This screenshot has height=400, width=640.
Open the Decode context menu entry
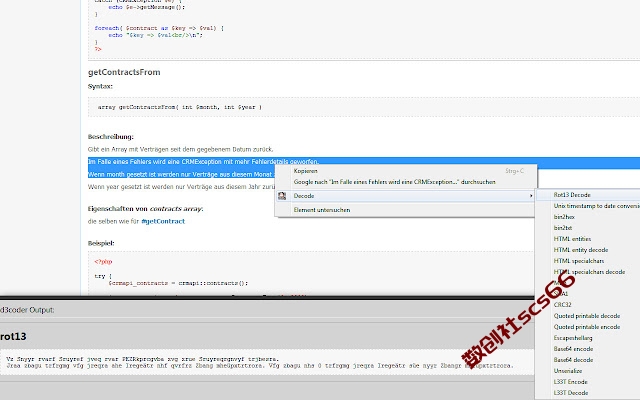[405, 196]
